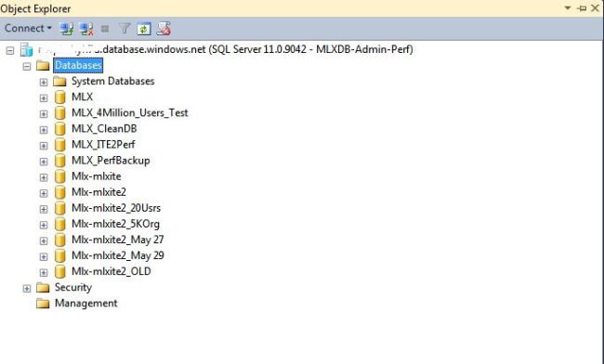Image resolution: width=604 pixels, height=364 pixels.
Task: Expand the Mlx-mlxite2_May 29 database
Action: (x=44, y=256)
